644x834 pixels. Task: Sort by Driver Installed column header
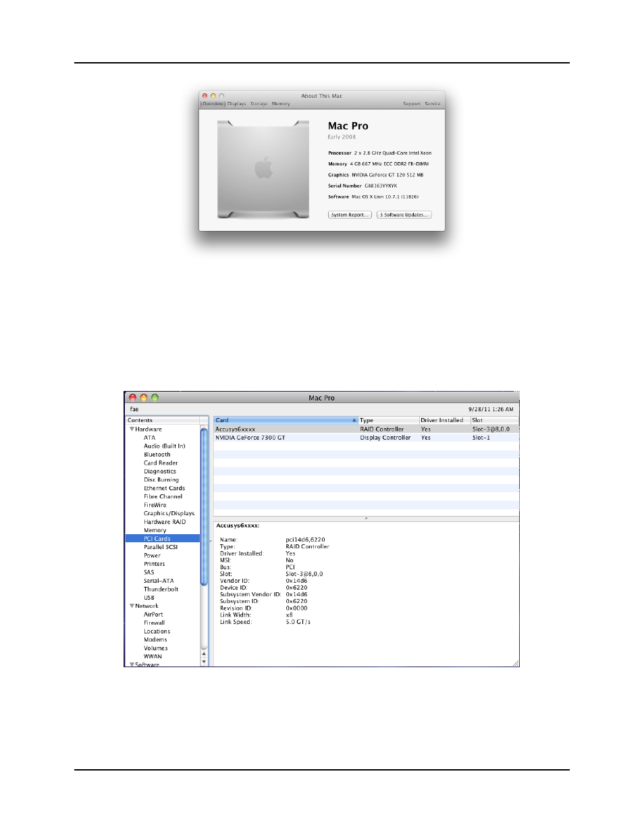pos(444,420)
